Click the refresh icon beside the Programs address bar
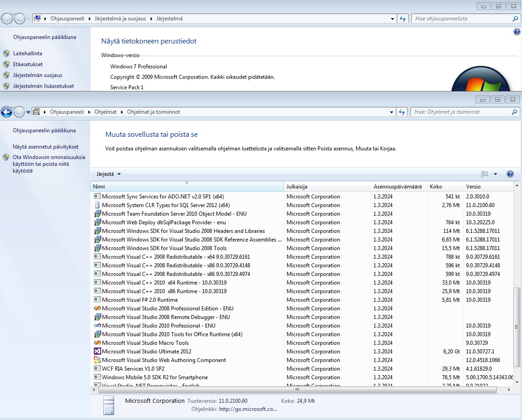 tap(402, 112)
